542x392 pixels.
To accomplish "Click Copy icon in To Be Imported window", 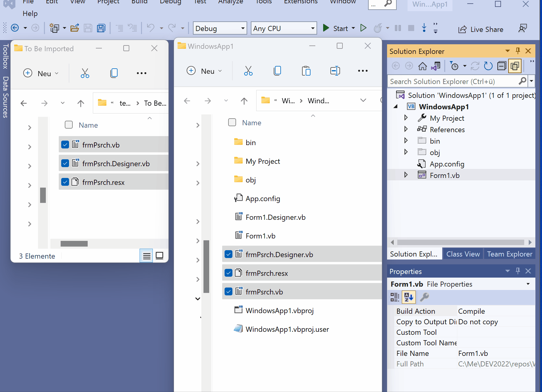I will click(x=114, y=73).
